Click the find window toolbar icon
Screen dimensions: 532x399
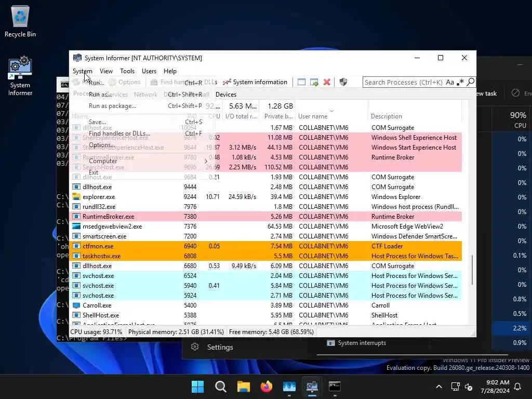click(x=301, y=82)
